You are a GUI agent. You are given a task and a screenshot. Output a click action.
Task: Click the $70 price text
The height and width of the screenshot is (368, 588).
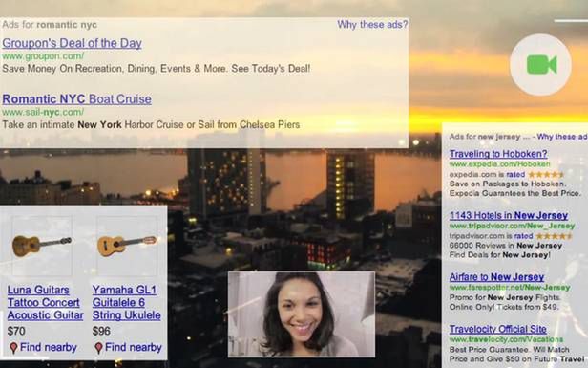(16, 331)
